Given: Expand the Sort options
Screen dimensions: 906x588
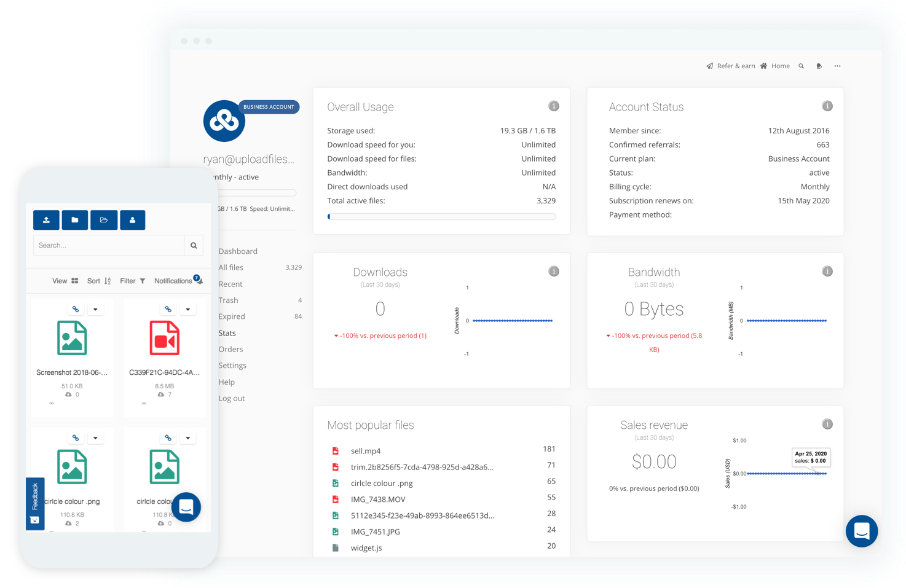Looking at the screenshot, I should pos(99,281).
